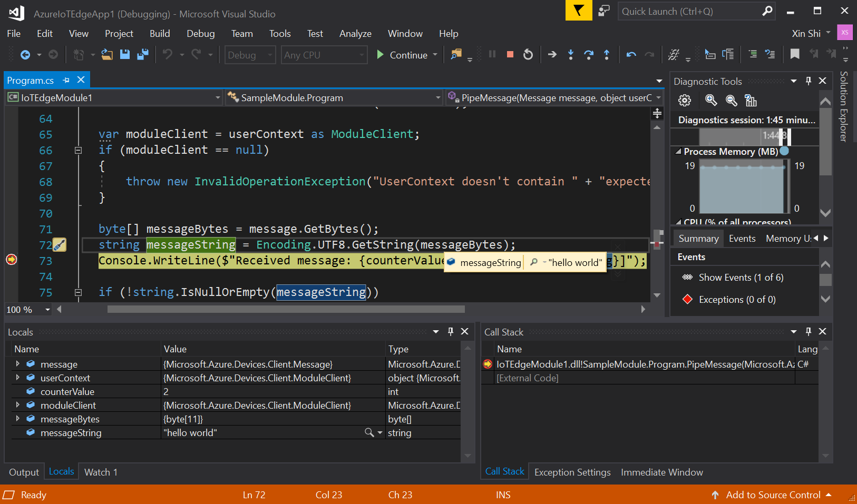Stop debugging using the red square icon
The height and width of the screenshot is (504, 857).
click(510, 54)
